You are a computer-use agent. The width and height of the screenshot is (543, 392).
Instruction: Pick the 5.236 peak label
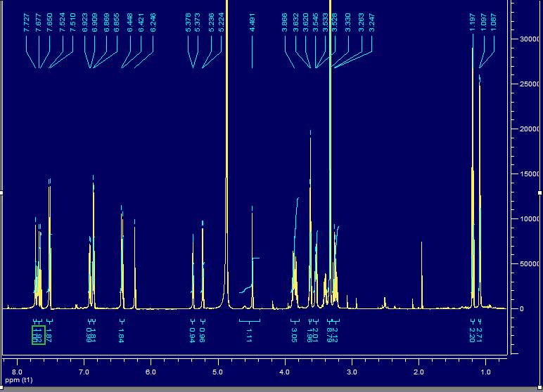coord(211,23)
